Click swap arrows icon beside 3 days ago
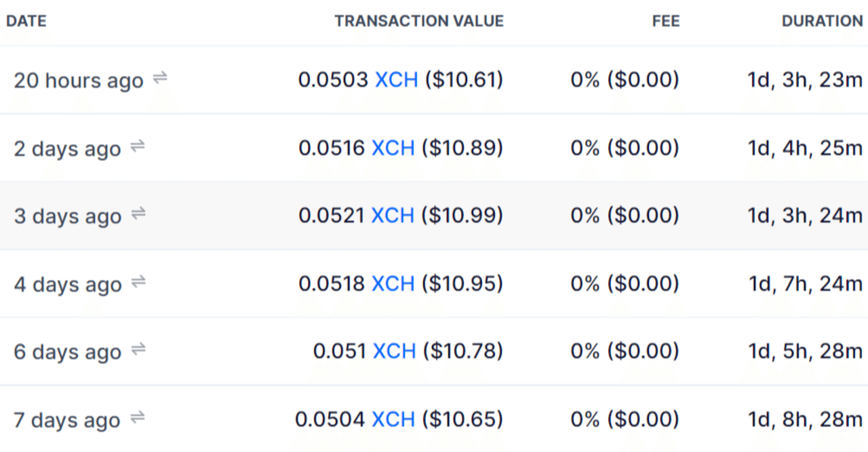Screen dimensions: 868x452 138,214
